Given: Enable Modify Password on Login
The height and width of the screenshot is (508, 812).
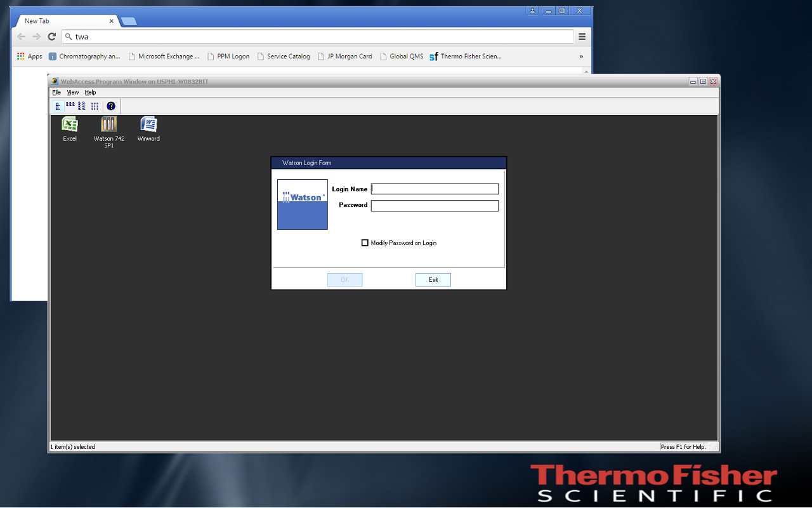Looking at the screenshot, I should coord(365,243).
